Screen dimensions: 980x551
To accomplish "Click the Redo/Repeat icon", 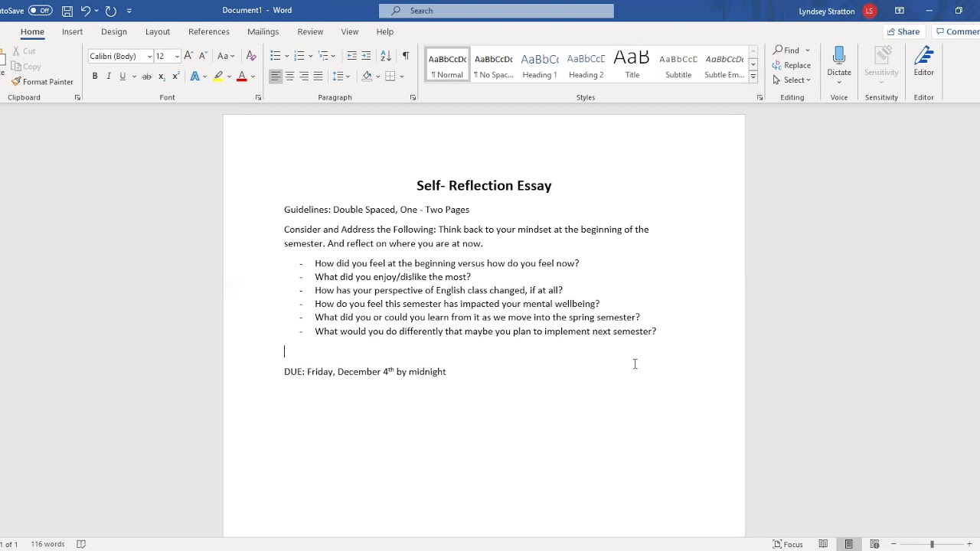I will (x=111, y=11).
